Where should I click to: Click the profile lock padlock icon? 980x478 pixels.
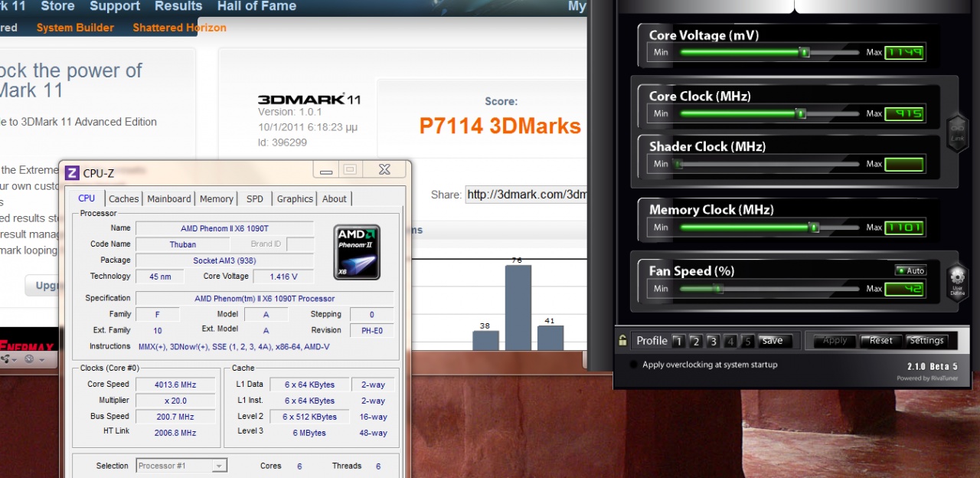tap(624, 341)
